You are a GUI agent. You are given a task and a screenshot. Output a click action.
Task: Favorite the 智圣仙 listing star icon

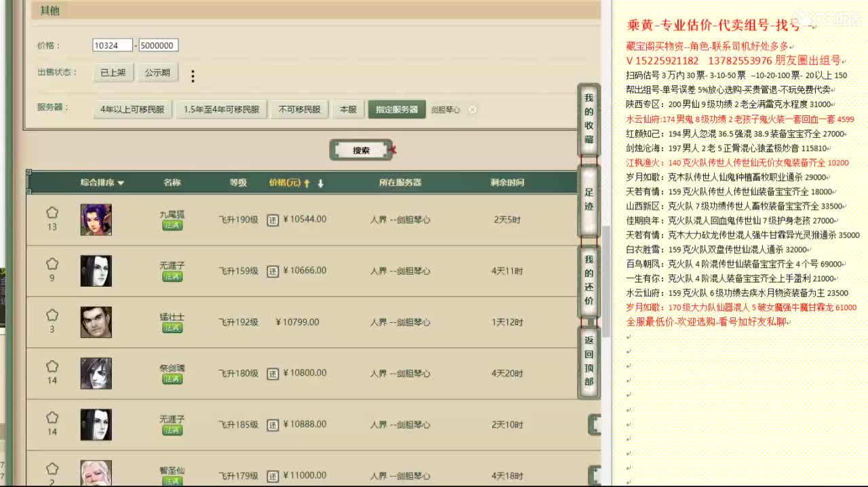pos(52,469)
